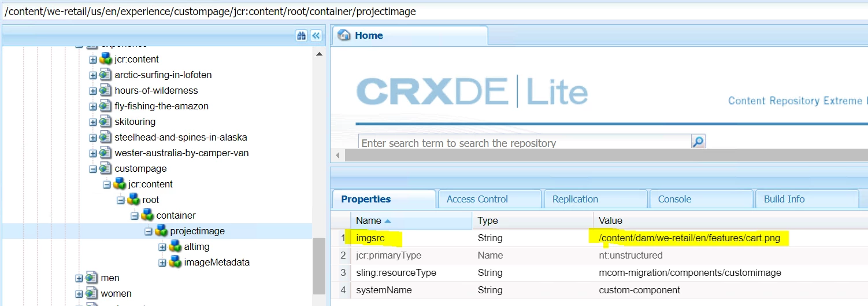
Task: Click the page icon of fly-fishing-the-amazon
Action: [106, 106]
